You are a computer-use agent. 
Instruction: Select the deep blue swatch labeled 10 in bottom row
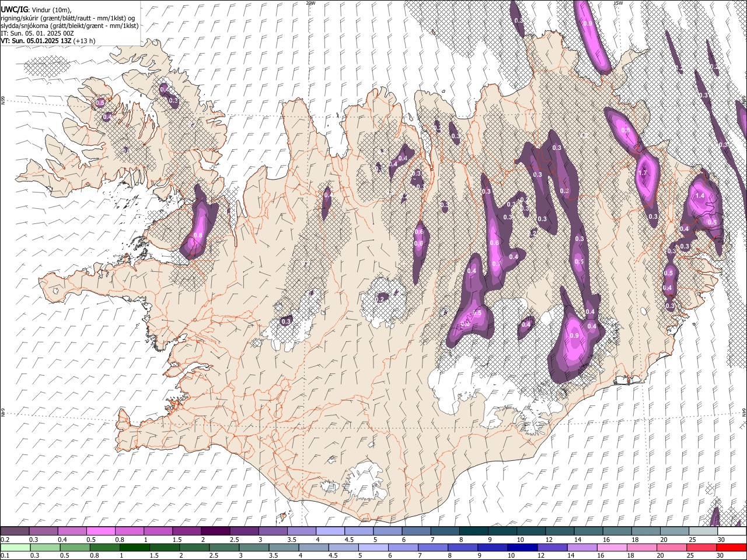coord(522,547)
